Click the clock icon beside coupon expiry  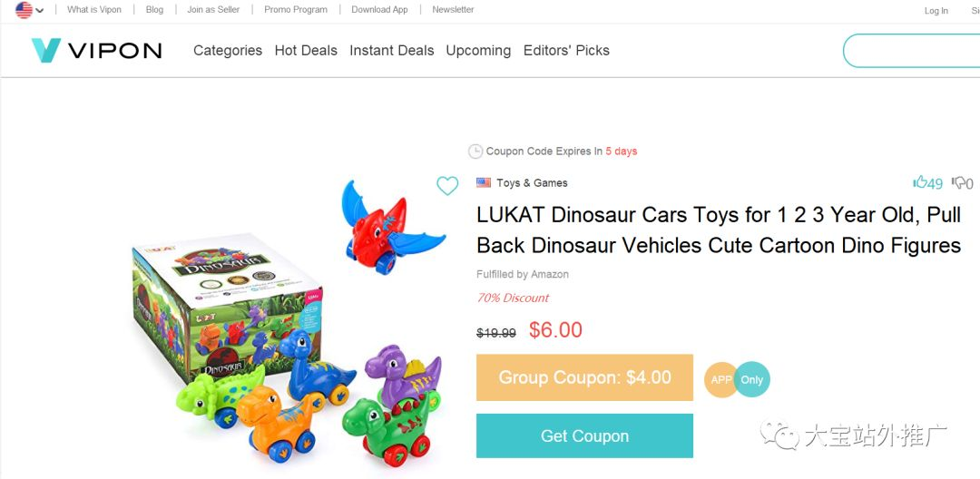click(475, 152)
